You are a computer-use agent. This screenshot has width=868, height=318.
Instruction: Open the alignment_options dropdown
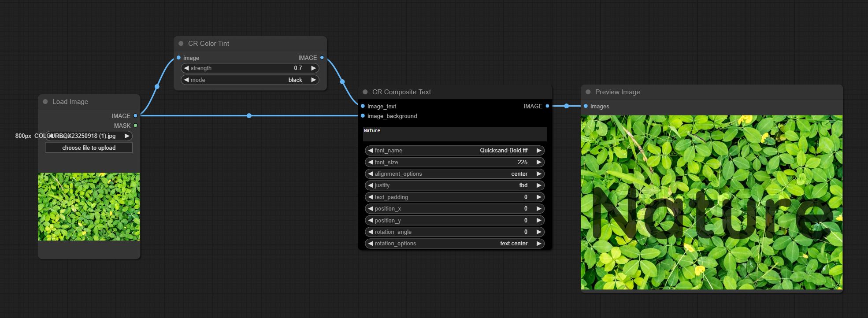(x=454, y=174)
